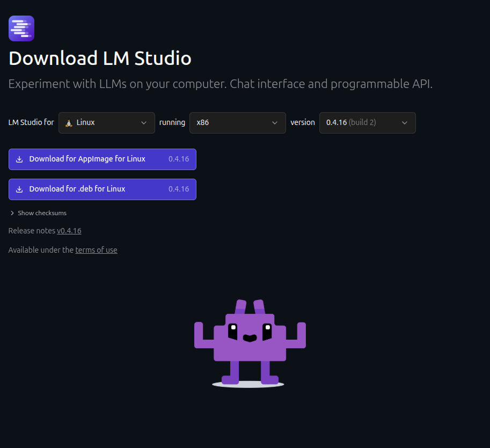Expand the Show checksums section

coord(38,213)
